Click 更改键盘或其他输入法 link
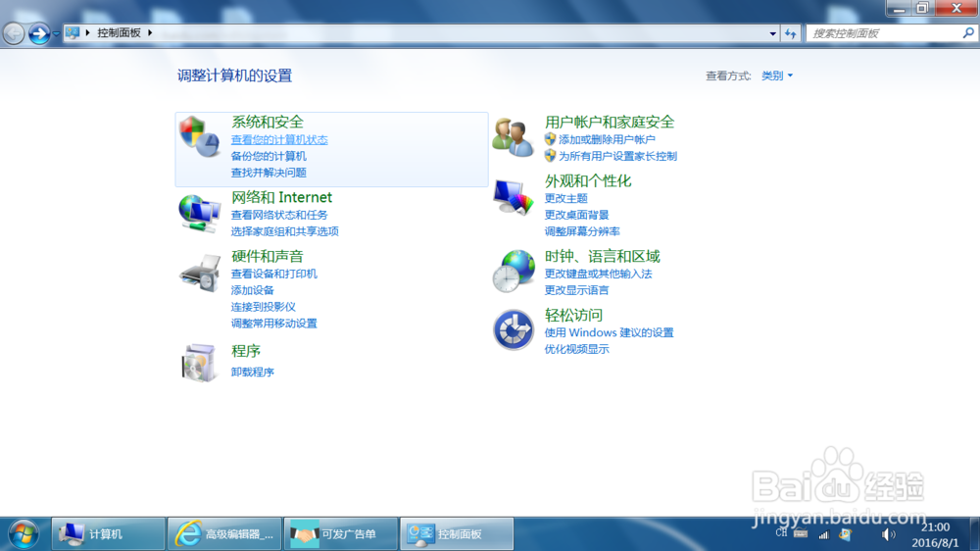 pyautogui.click(x=598, y=274)
